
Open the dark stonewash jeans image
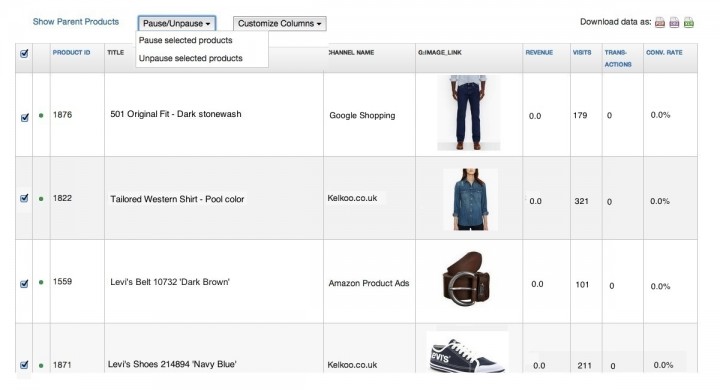[x=468, y=113]
